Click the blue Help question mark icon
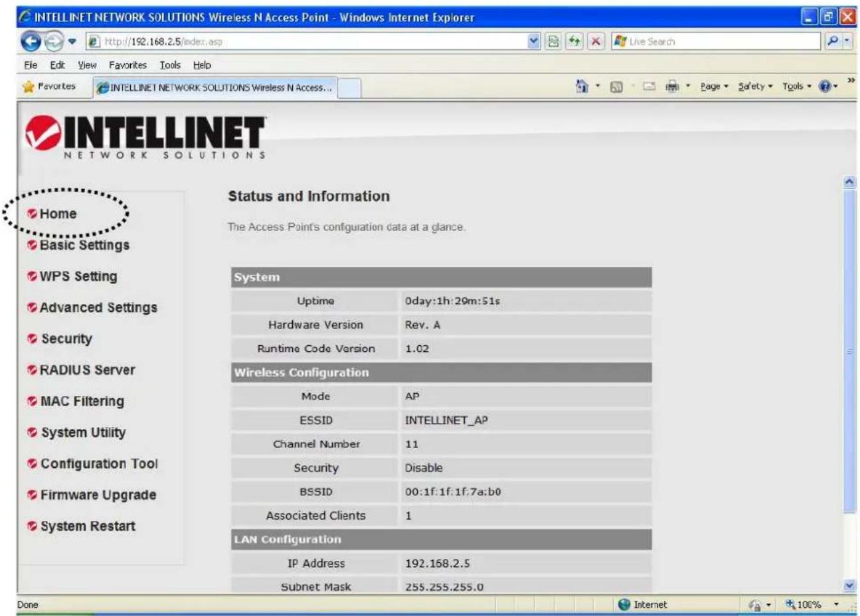 (x=825, y=86)
